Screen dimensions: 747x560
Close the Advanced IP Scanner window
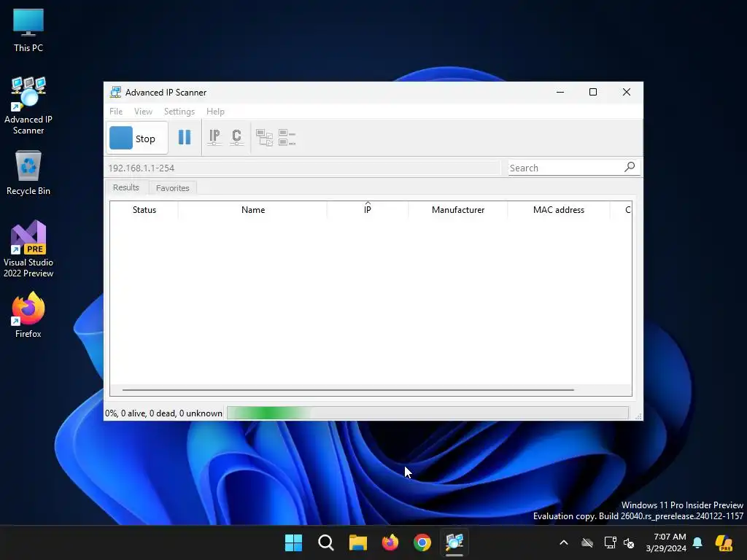tap(627, 93)
